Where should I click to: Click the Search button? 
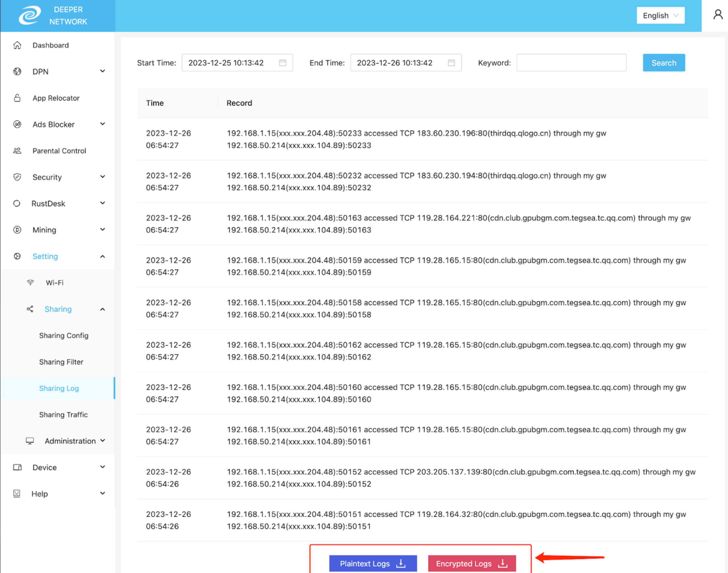click(x=664, y=63)
